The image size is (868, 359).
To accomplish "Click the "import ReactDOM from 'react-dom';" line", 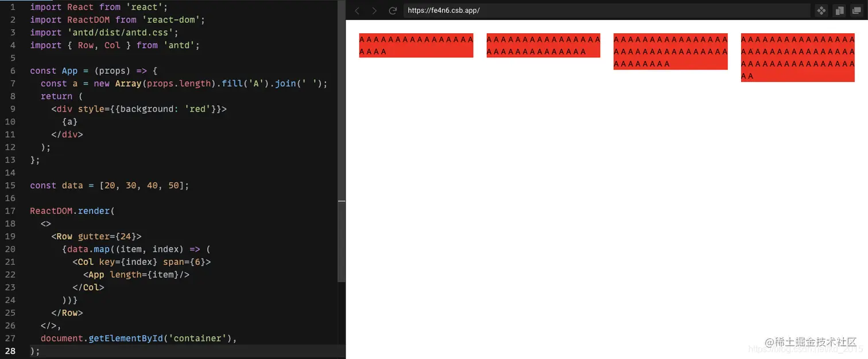I will (x=118, y=20).
